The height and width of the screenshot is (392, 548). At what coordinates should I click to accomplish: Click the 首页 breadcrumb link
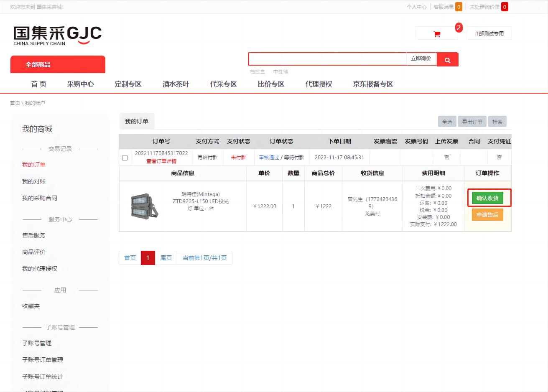pos(15,103)
